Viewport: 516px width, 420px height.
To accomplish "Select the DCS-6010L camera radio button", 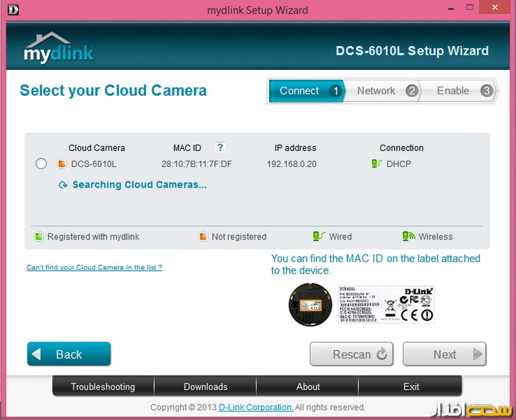I will [41, 164].
